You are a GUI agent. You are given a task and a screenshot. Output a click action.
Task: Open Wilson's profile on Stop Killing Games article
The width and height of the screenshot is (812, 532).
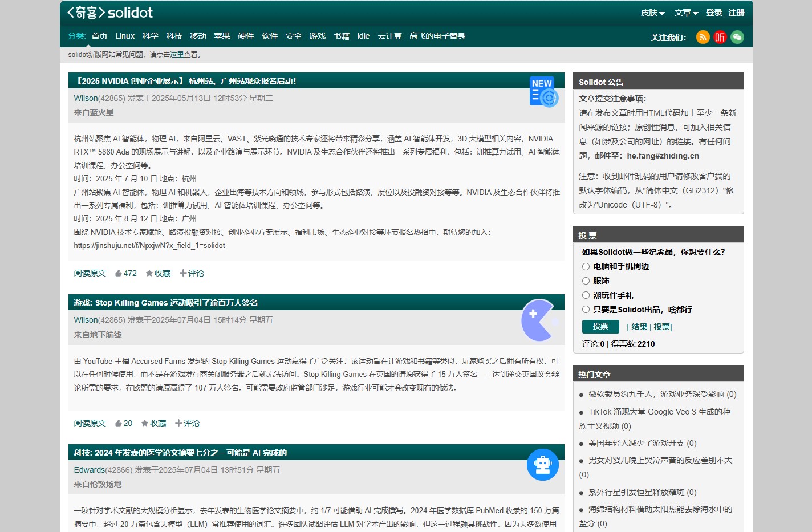[86, 320]
